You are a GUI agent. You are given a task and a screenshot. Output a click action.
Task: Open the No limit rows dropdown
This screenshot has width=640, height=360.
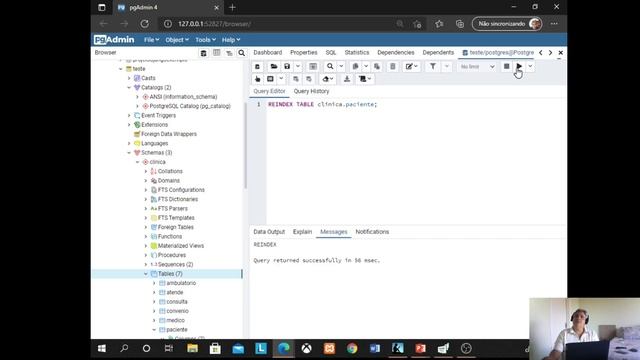(x=477, y=67)
